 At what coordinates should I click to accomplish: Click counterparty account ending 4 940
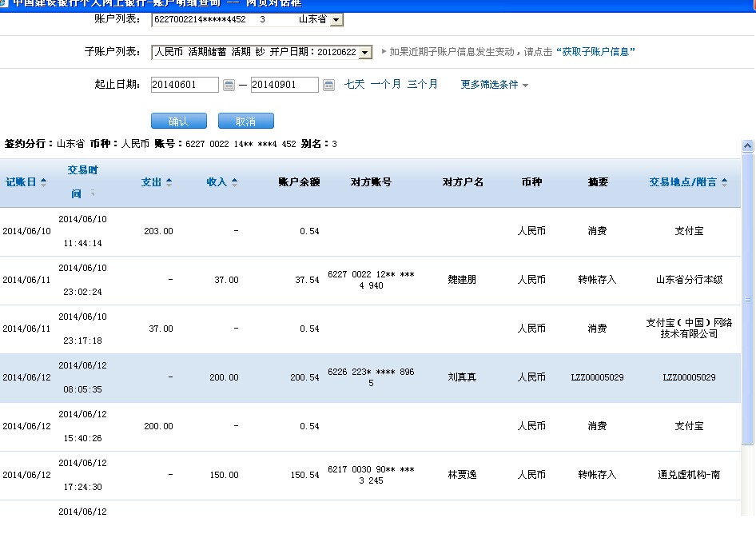(371, 280)
